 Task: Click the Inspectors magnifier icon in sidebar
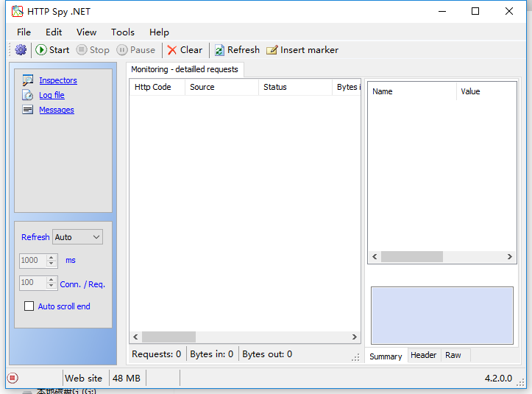27,80
